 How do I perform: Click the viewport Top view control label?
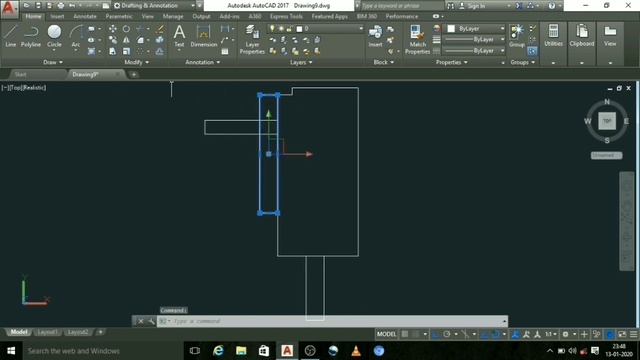pyautogui.click(x=16, y=88)
